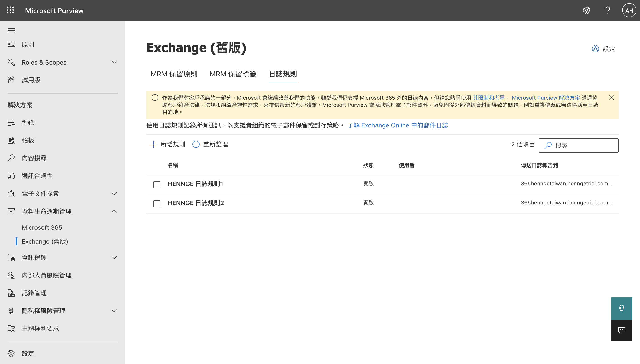Screen dimensions: 640x364
Task: Click the 使用者 column header
Action: [x=406, y=165]
